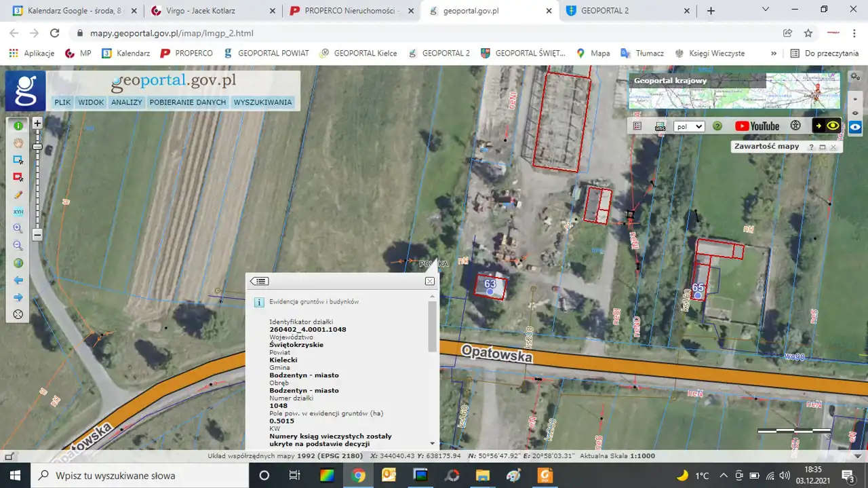This screenshot has height=488, width=868.
Task: Click the zoom level slider handle
Action: [x=37, y=147]
